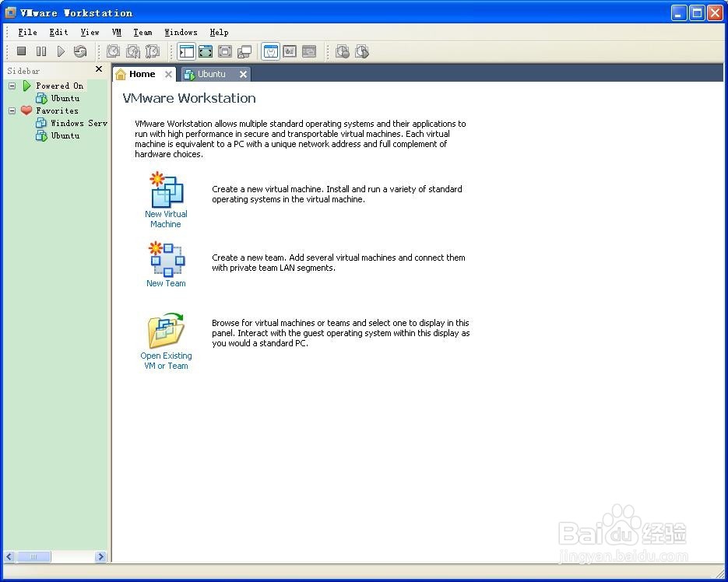Click the Powered On group label

point(59,86)
